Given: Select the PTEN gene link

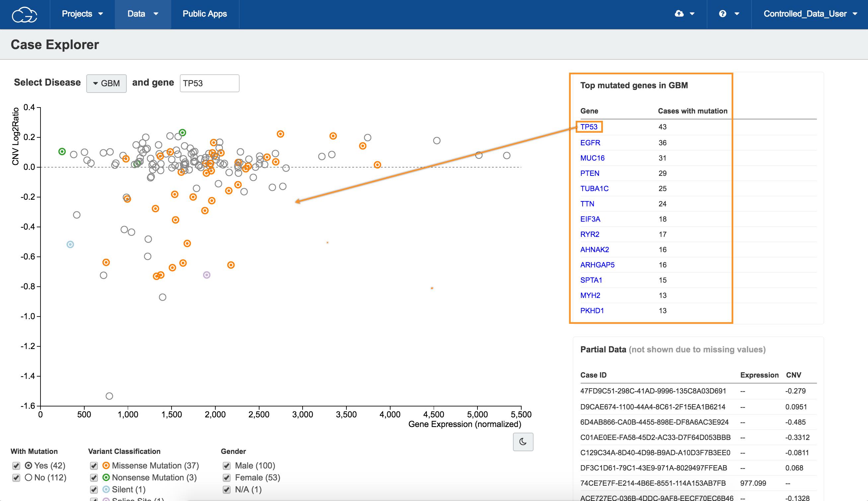Looking at the screenshot, I should pyautogui.click(x=590, y=173).
